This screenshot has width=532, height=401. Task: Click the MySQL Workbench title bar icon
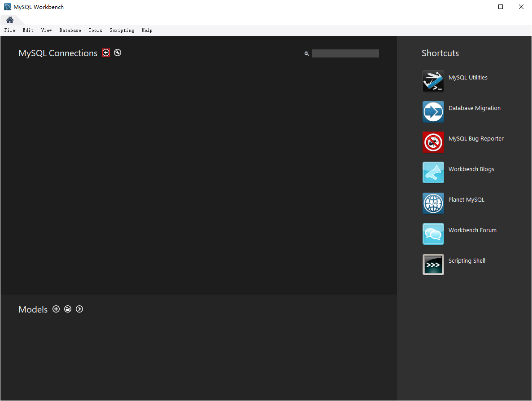8,7
